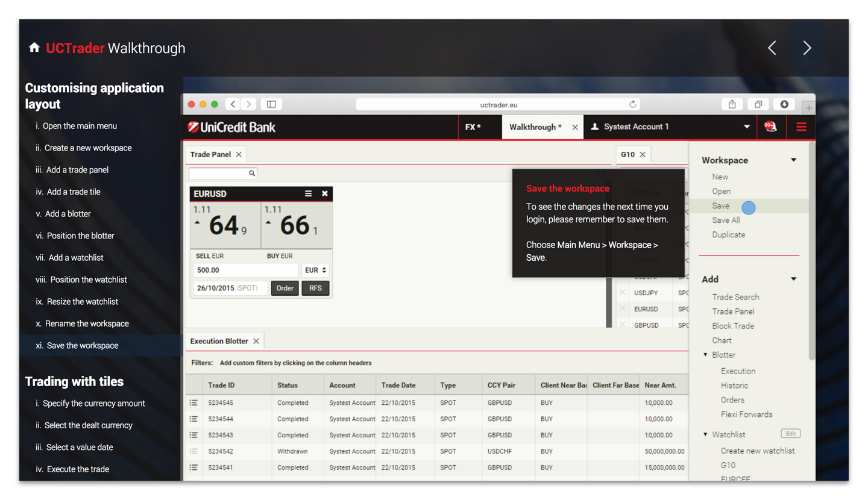Click the search magnifier in Trade Panel
Viewport: 868px width, 500px height.
tap(252, 173)
